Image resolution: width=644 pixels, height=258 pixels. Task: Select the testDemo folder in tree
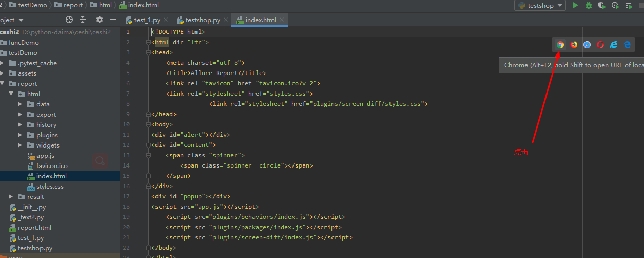pos(23,52)
